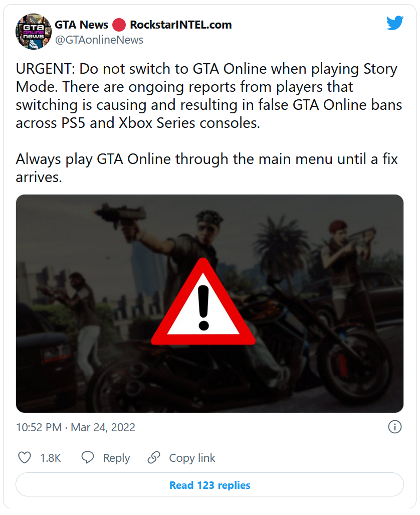This screenshot has width=420, height=515.
Task: Click the Reply text label
Action: (x=116, y=458)
